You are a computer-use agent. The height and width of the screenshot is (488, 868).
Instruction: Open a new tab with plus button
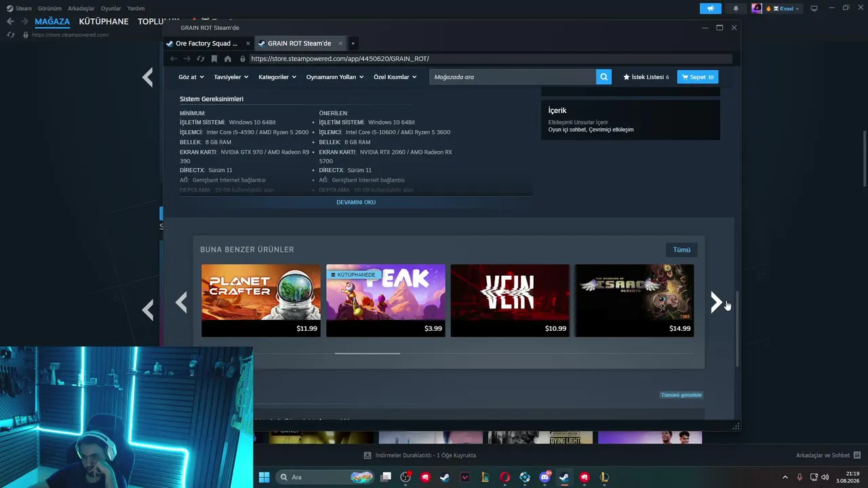point(353,43)
